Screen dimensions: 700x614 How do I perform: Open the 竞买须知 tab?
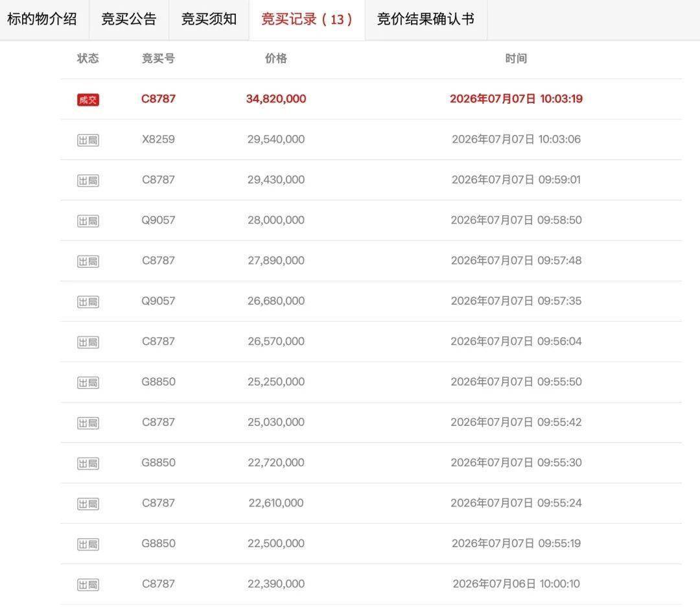tap(209, 19)
